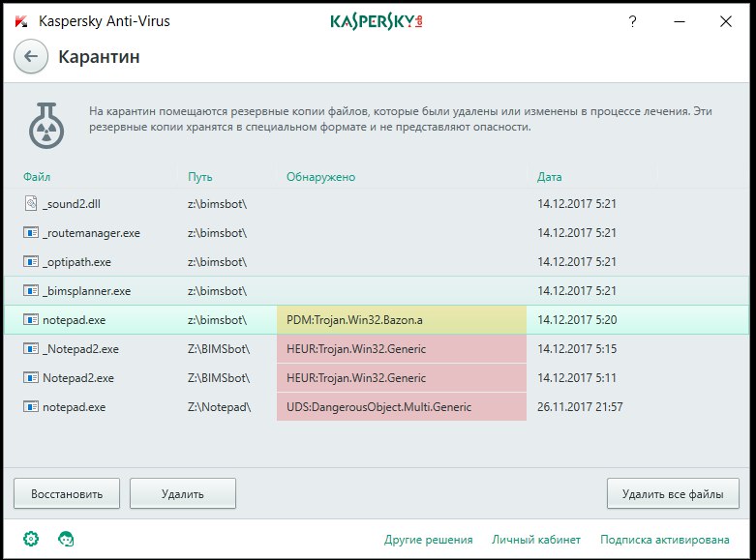756x560 pixels.
Task: Open settings via the gear icon
Action: pyautogui.click(x=31, y=539)
